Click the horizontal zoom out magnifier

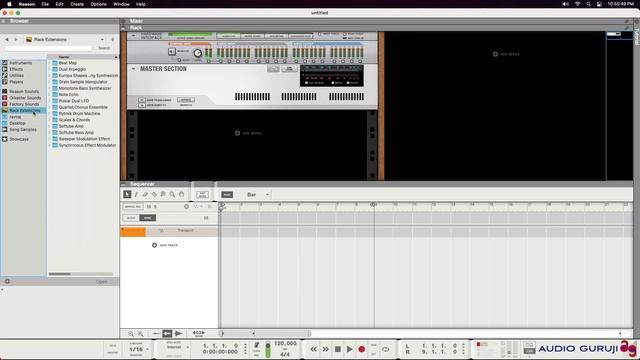(131, 333)
